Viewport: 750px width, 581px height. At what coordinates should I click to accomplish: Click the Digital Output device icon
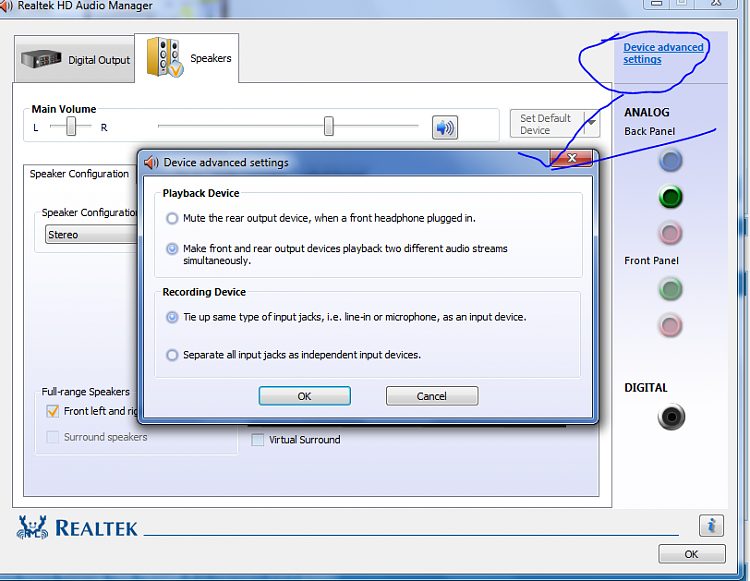(41, 59)
